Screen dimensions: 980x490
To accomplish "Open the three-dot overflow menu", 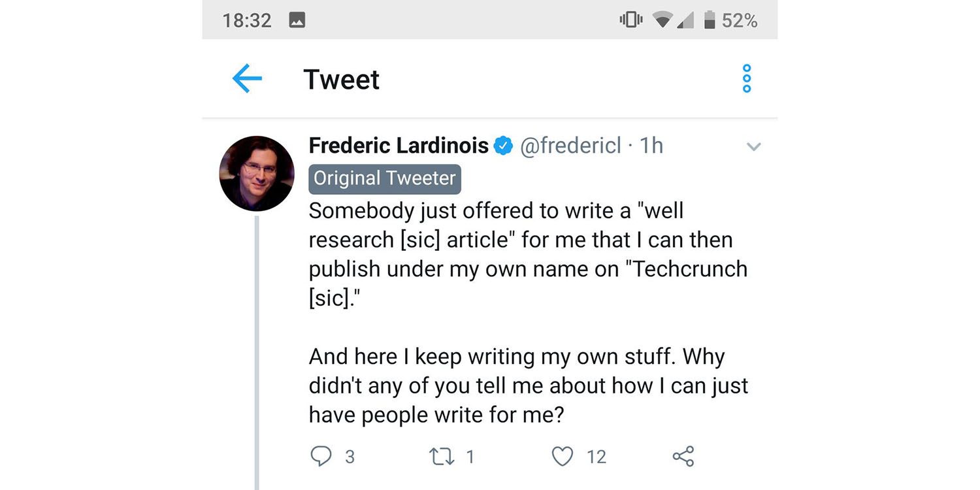I will (747, 79).
